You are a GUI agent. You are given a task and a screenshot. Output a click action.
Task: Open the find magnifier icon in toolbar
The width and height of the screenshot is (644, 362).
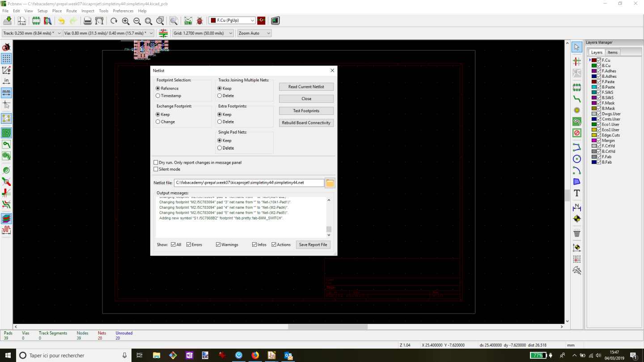tap(174, 21)
